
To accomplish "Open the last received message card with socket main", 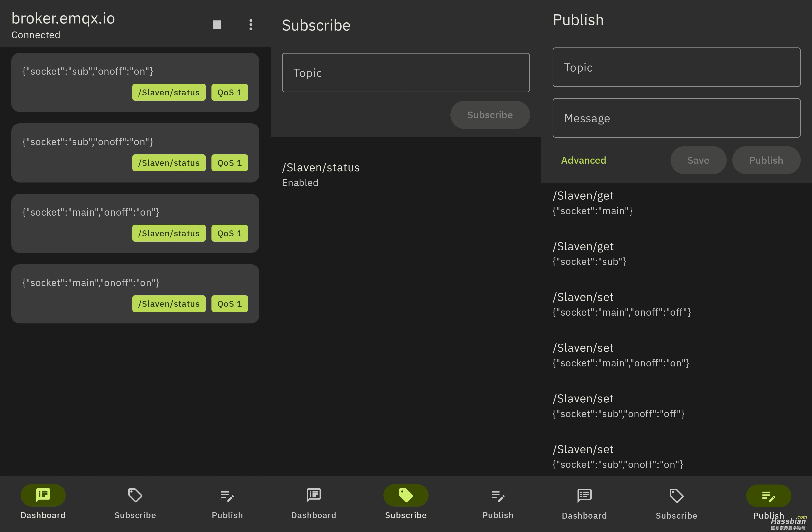I will [135, 294].
